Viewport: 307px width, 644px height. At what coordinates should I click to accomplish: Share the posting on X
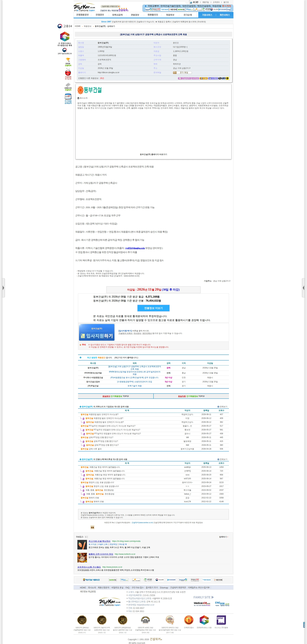click(x=220, y=79)
